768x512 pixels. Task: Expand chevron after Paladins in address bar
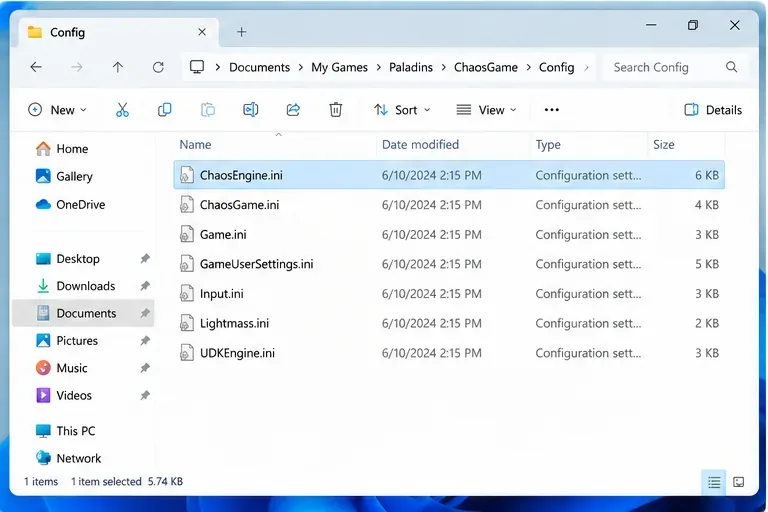[x=443, y=67]
